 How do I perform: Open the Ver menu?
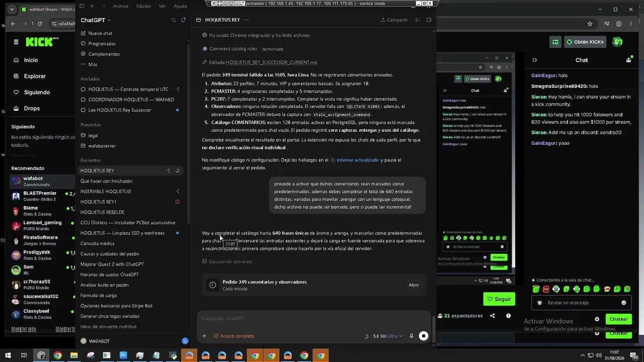pyautogui.click(x=162, y=6)
